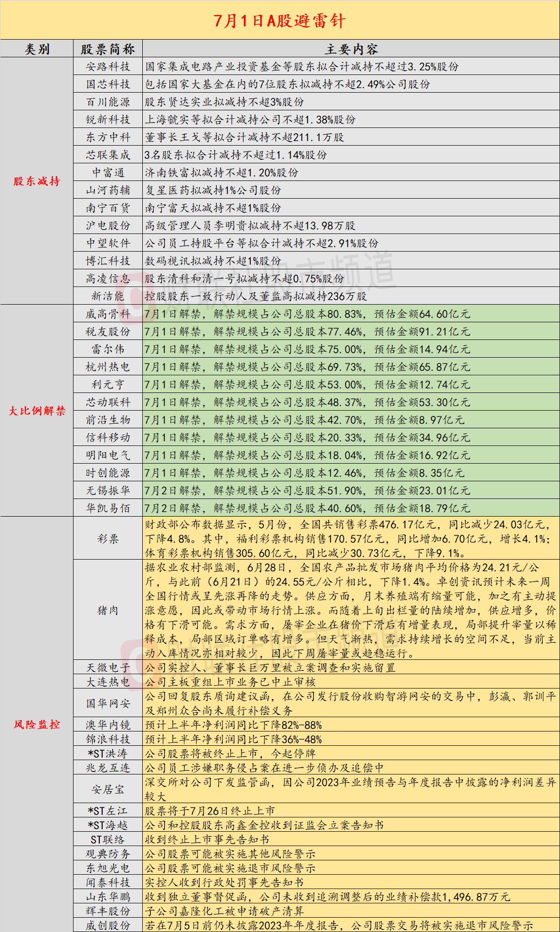Viewport: 560px width, 932px height.
Task: Select stock name 杭州热电
Action: (x=108, y=367)
